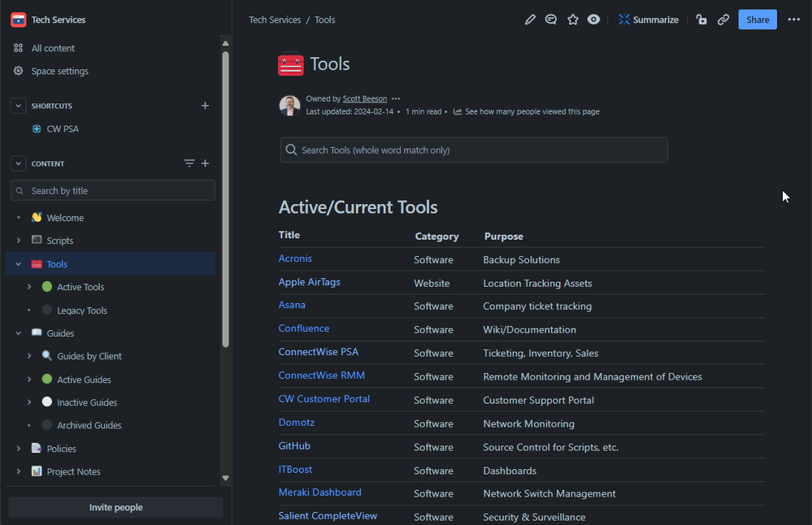The image size is (812, 525).
Task: Expand the Project Notes tree item
Action: [x=19, y=471]
